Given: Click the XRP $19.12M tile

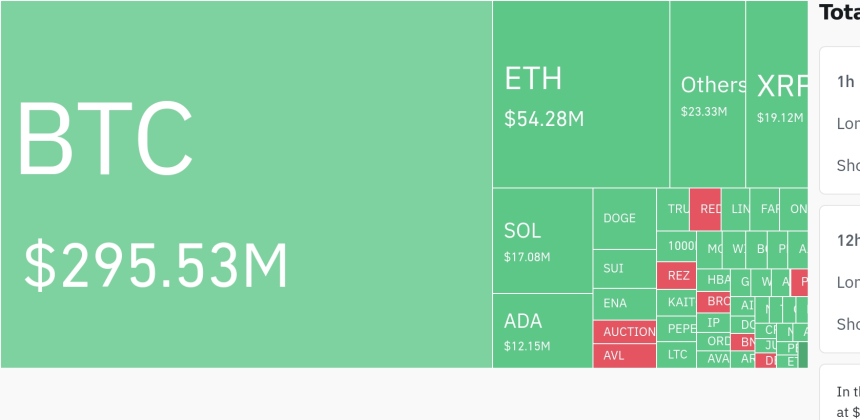Looking at the screenshot, I should pos(777,95).
